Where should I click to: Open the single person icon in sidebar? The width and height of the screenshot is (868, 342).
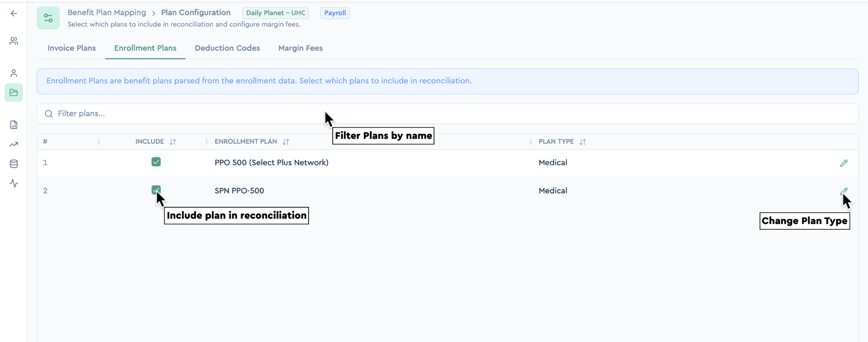tap(14, 73)
